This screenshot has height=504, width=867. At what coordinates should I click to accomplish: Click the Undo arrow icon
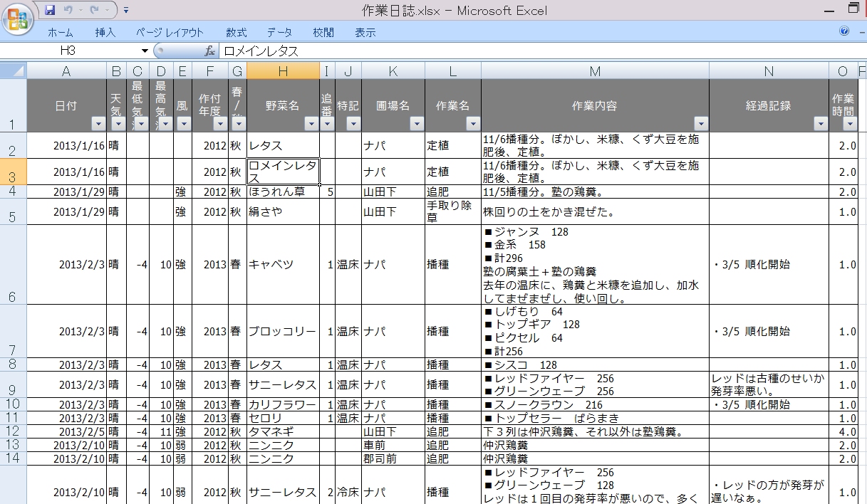[x=68, y=10]
